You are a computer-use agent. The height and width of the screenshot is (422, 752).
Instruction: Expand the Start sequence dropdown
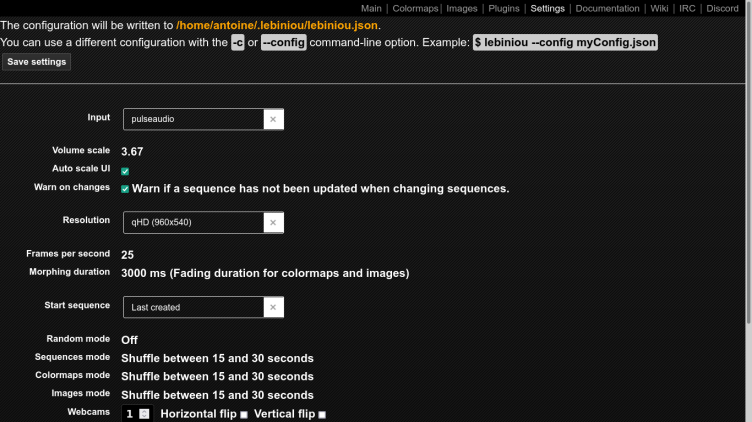[193, 307]
